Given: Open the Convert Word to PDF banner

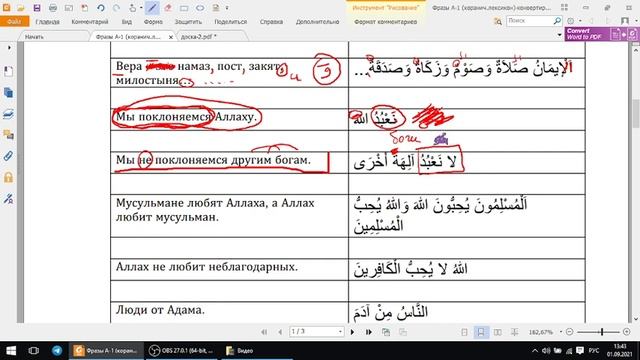Looking at the screenshot, I should pyautogui.click(x=602, y=34).
